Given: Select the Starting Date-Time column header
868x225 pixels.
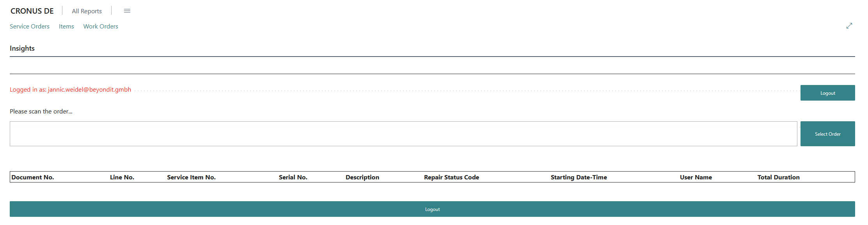Looking at the screenshot, I should (x=579, y=177).
